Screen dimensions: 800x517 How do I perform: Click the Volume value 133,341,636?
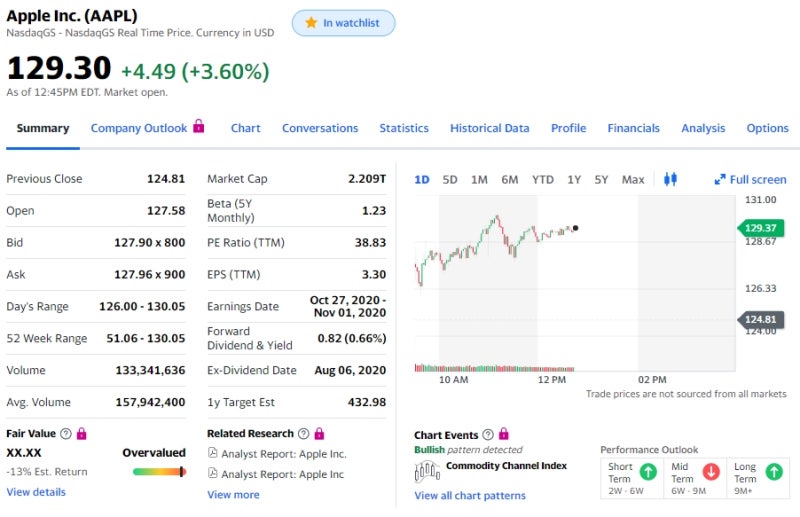point(150,370)
